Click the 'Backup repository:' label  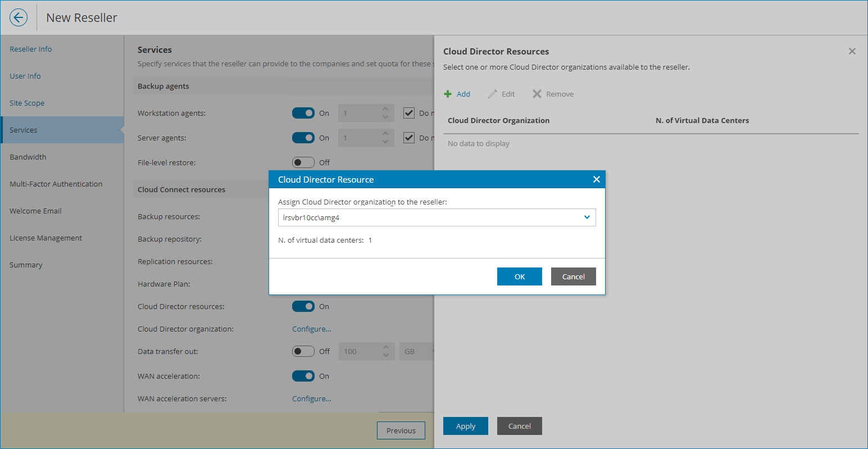170,239
